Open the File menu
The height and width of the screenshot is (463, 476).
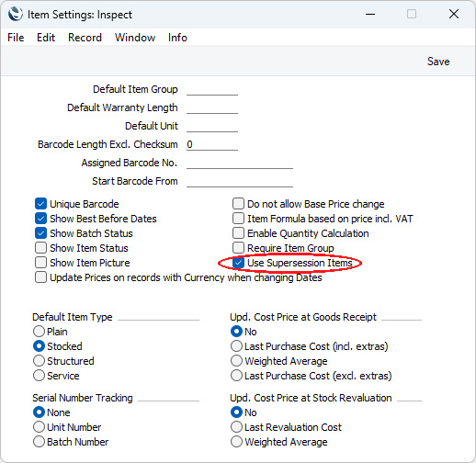[x=16, y=38]
